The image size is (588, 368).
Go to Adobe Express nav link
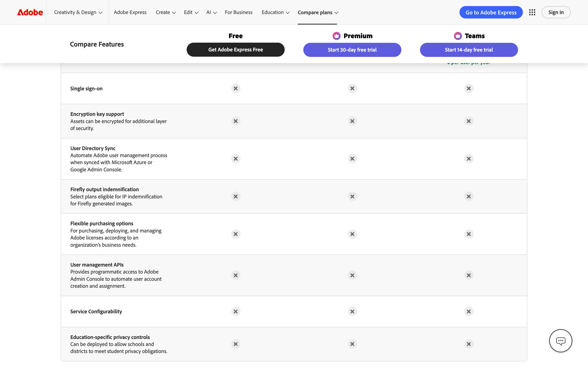click(130, 12)
